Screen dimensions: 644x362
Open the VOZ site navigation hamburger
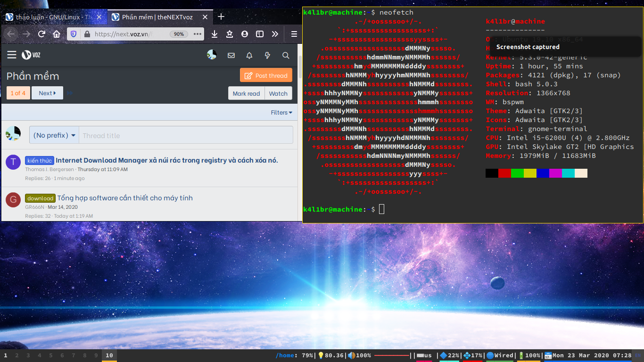(12, 55)
